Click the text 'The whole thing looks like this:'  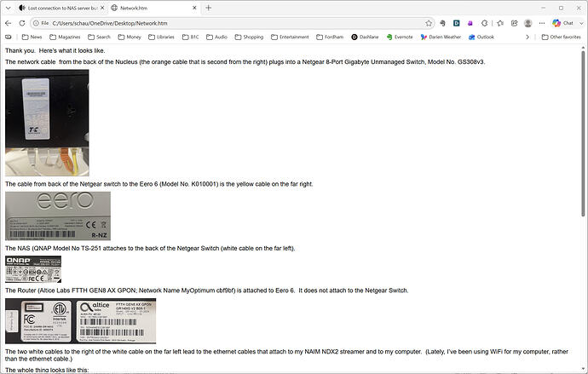click(x=47, y=370)
